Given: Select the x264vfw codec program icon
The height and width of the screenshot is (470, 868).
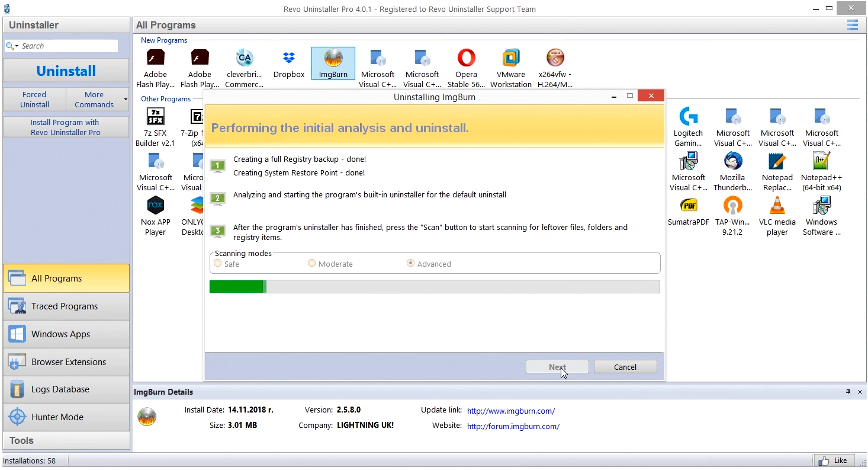Looking at the screenshot, I should point(555,58).
